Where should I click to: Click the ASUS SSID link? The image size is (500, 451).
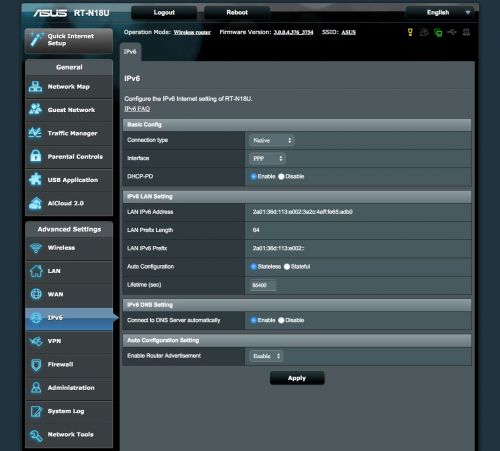pos(348,32)
